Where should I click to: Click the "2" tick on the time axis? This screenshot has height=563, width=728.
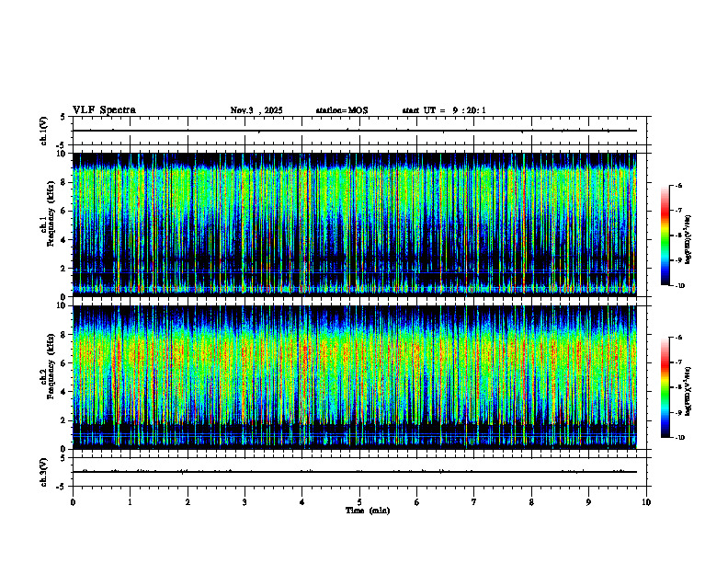(x=188, y=502)
